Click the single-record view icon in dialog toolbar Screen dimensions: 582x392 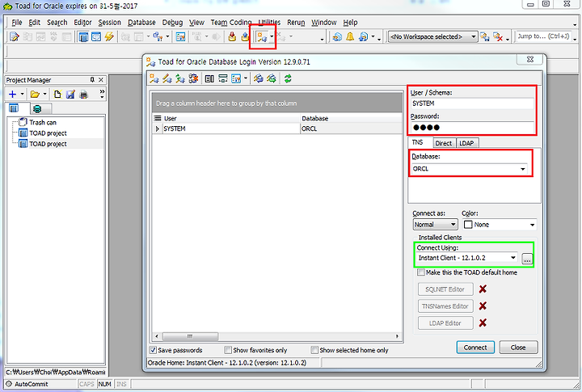click(209, 78)
